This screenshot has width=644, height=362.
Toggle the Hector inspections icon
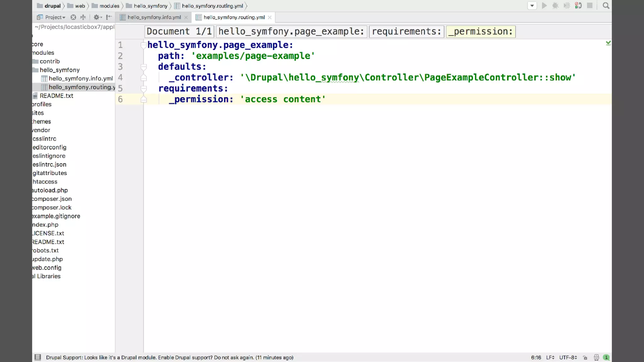coord(596,357)
